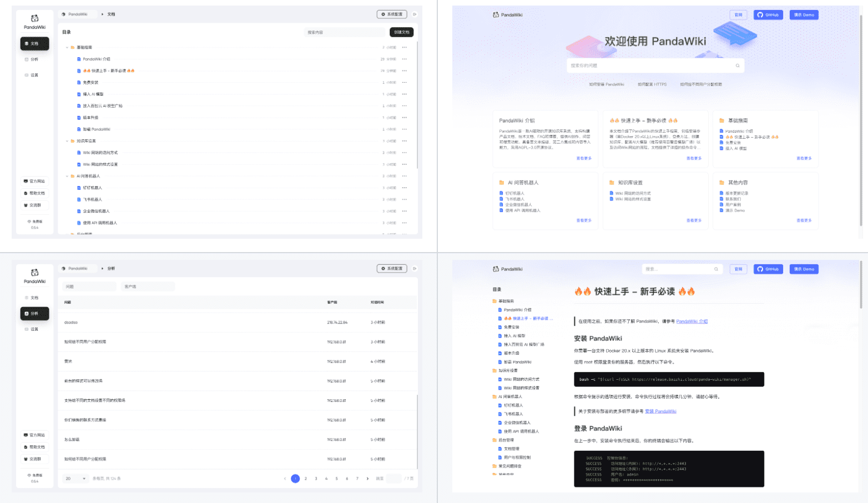The image size is (868, 503).
Task: Open more-options dots on AI 问答机器人 folder row
Action: click(404, 176)
